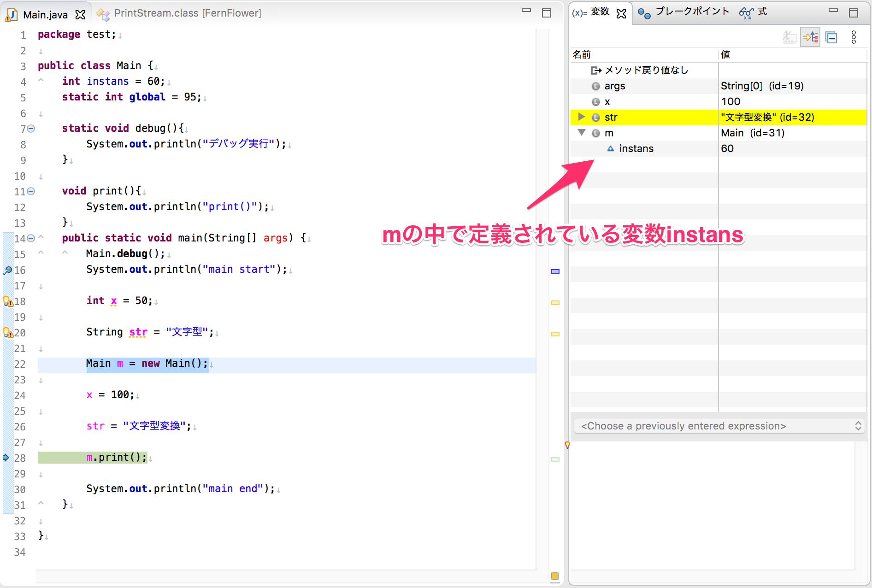Open the previously entered expression dropdown
The image size is (872, 588).
719,426
